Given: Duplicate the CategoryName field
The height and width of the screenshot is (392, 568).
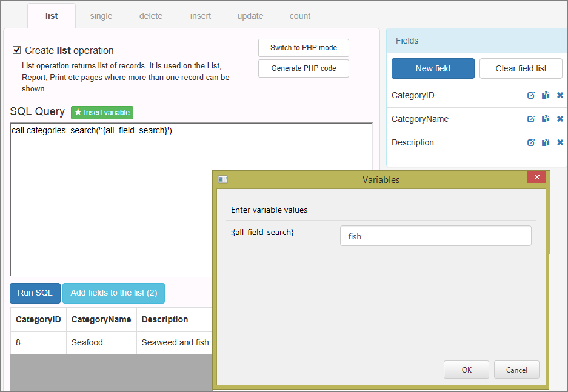Looking at the screenshot, I should [x=545, y=119].
